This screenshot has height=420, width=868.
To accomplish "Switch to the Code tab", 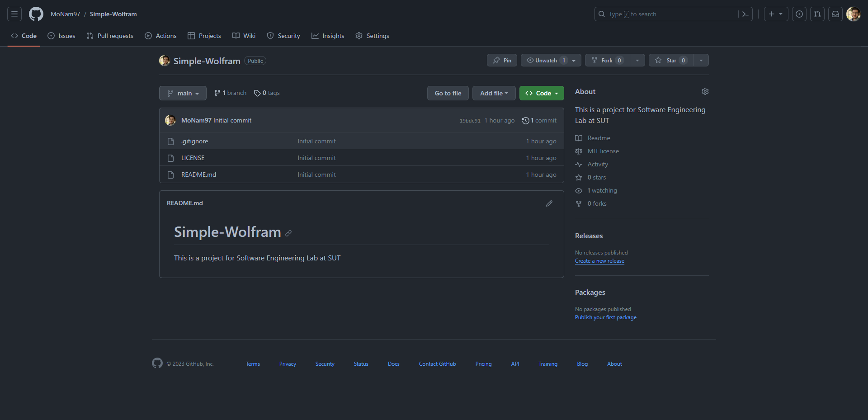I will [24, 36].
